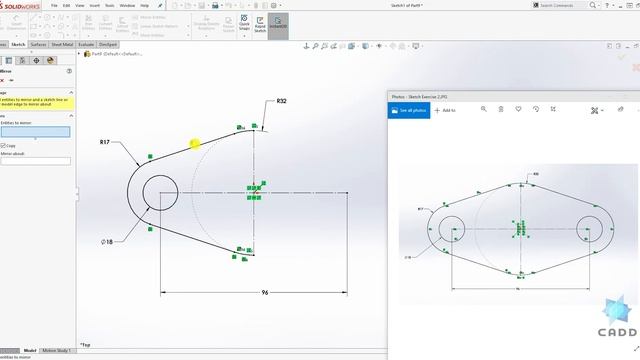The width and height of the screenshot is (640, 360).
Task: Open the Edit menu
Action: click(67, 6)
